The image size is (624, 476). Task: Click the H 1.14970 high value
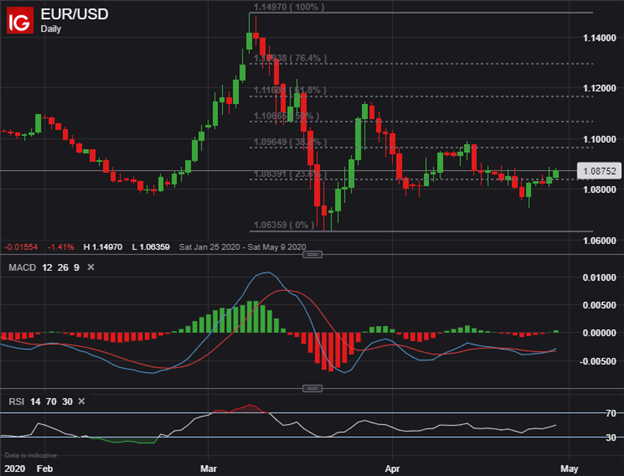[x=103, y=247]
